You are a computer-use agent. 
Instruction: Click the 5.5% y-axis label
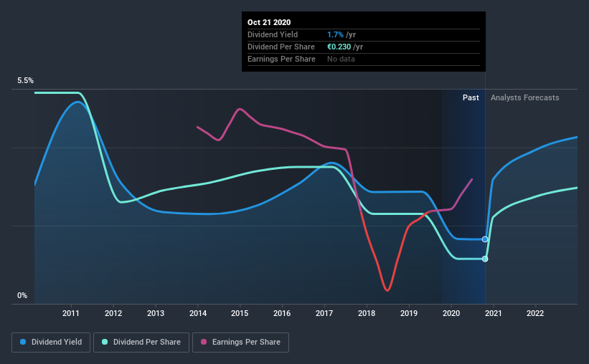point(25,81)
